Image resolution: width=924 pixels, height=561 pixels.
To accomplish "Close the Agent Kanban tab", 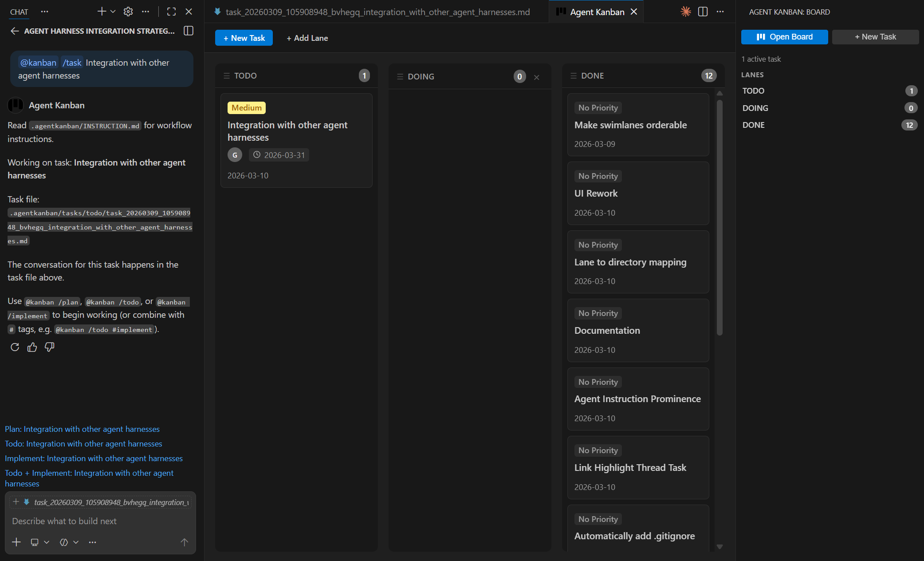I will [x=634, y=12].
